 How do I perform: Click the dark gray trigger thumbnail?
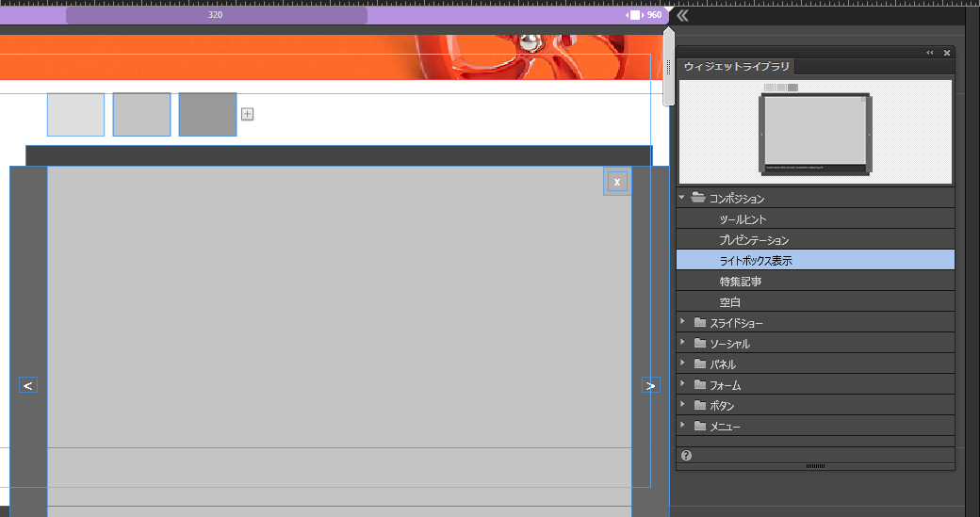click(x=207, y=114)
